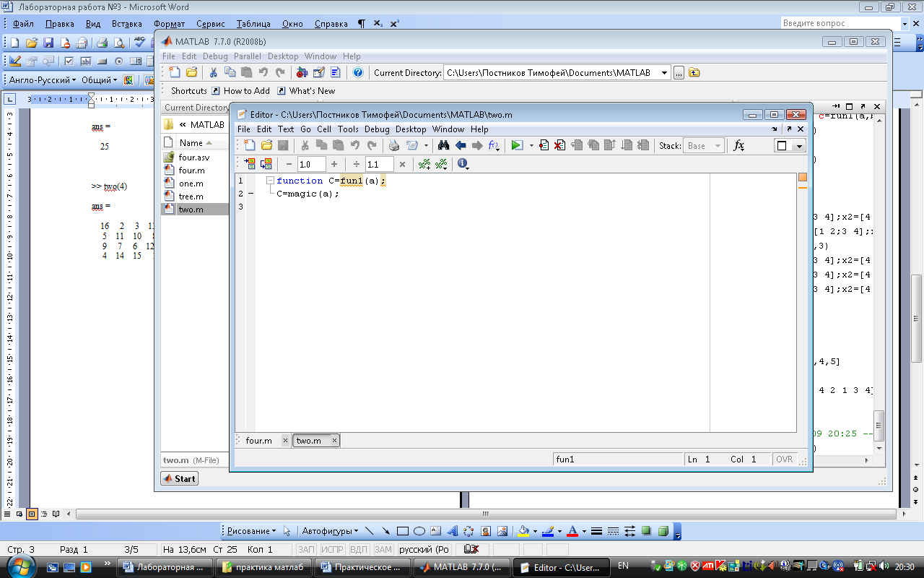The width and height of the screenshot is (924, 578).
Task: Click minus decrement button beside 1.0
Action: pos(289,164)
